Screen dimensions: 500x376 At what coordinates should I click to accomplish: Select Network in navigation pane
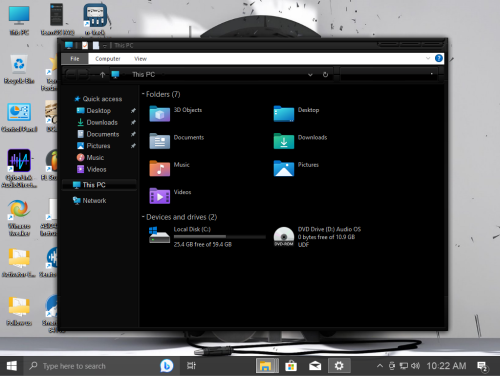pyautogui.click(x=94, y=201)
